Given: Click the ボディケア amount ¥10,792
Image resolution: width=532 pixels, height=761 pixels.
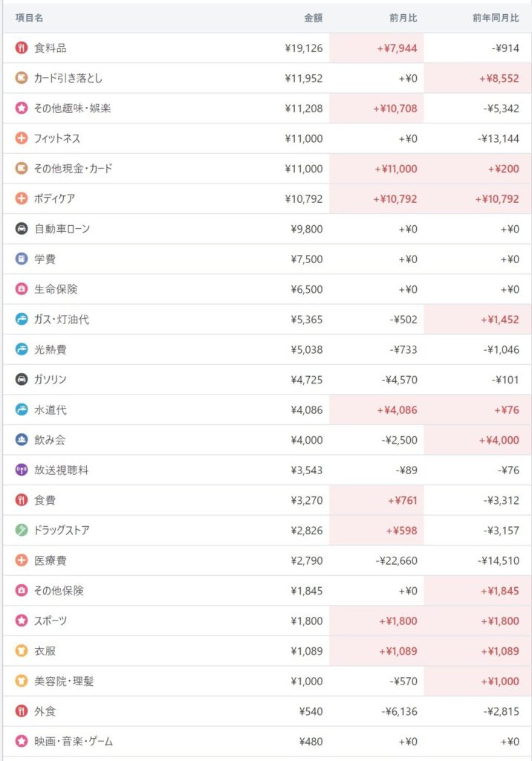Looking at the screenshot, I should pyautogui.click(x=304, y=199).
